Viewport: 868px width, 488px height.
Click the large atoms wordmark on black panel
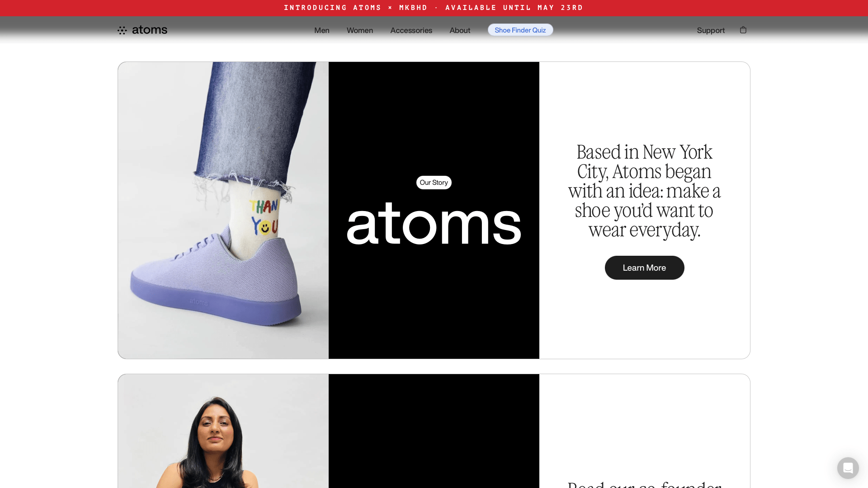click(x=434, y=223)
